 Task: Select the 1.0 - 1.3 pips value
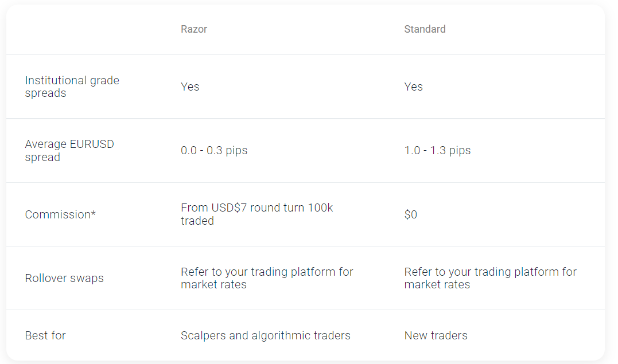coord(437,150)
